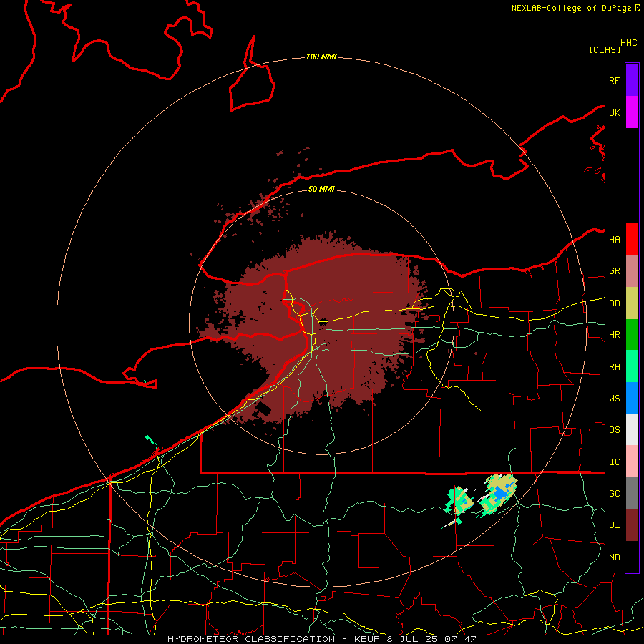Click the yellow and blue echo cell in the southeast
Screen dimensions: 644x644
click(x=499, y=494)
